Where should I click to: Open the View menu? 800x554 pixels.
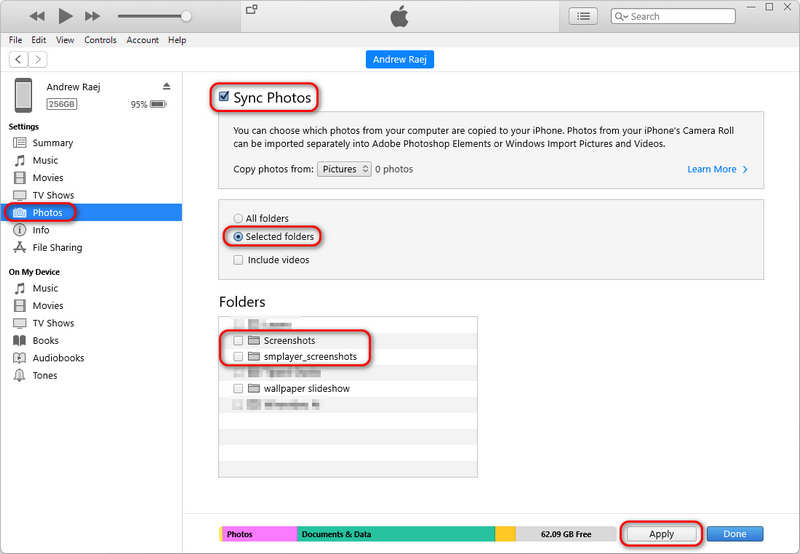(x=65, y=40)
